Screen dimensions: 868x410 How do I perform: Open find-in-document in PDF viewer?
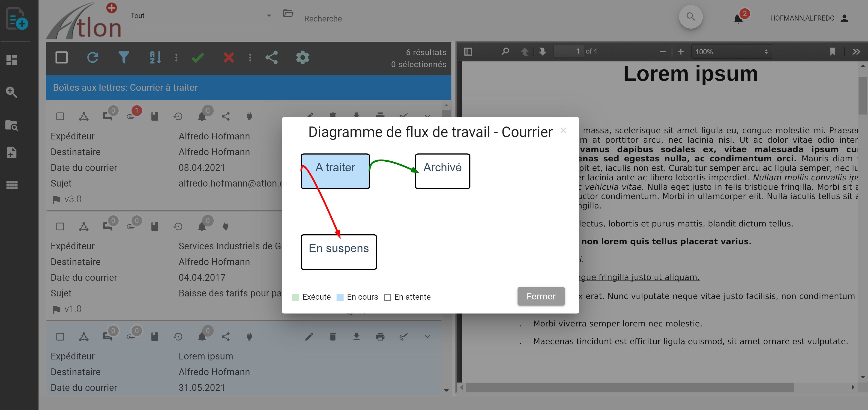click(x=505, y=51)
